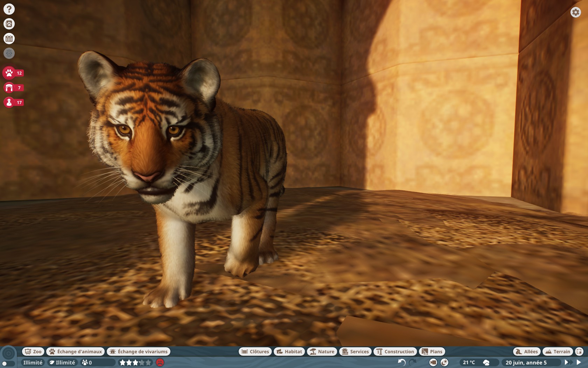
Task: Open the Plans blueprint tab
Action: click(x=432, y=352)
